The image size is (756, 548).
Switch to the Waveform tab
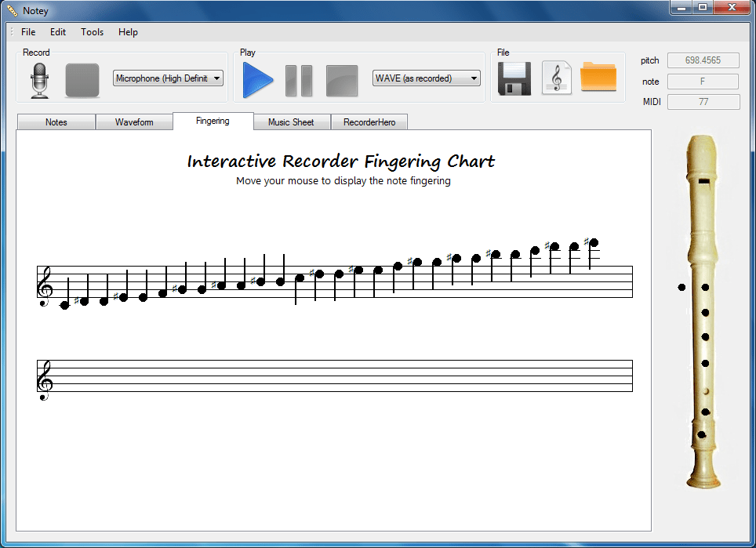tap(134, 122)
